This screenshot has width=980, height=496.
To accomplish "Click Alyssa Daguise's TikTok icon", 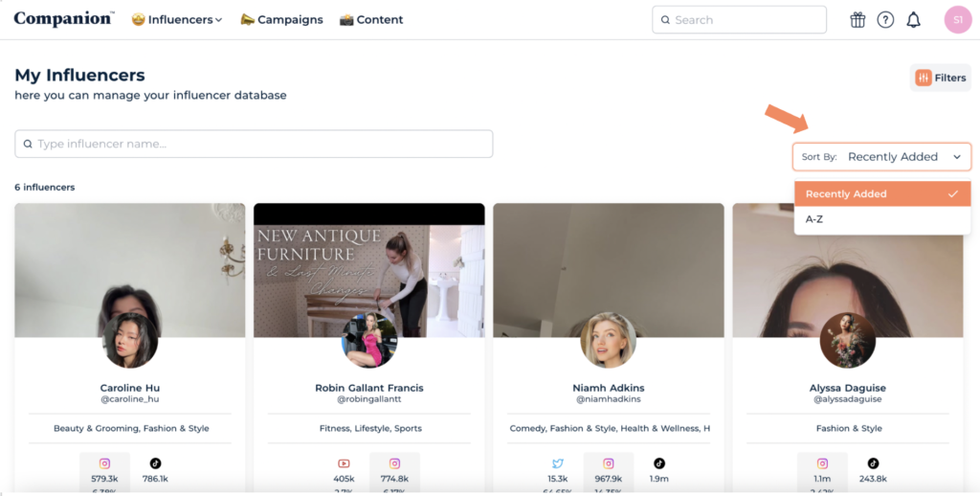I will point(874,463).
